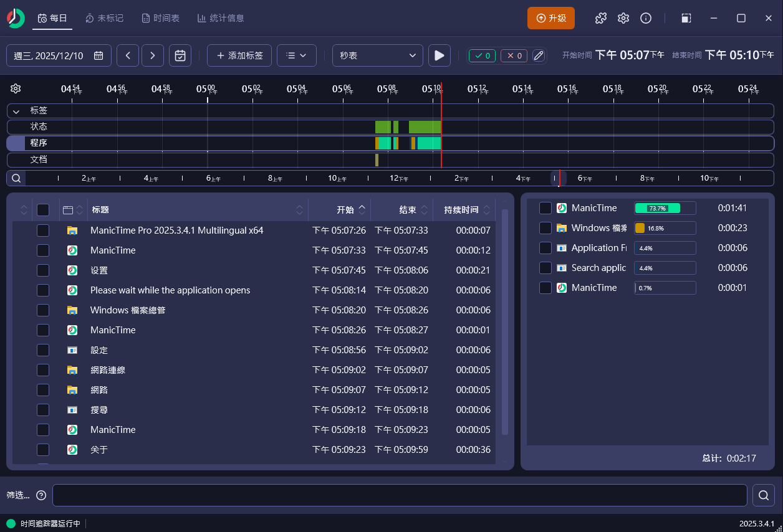The height and width of the screenshot is (532, 783).
Task: Click Application Frame icon in summary panel
Action: (x=562, y=248)
